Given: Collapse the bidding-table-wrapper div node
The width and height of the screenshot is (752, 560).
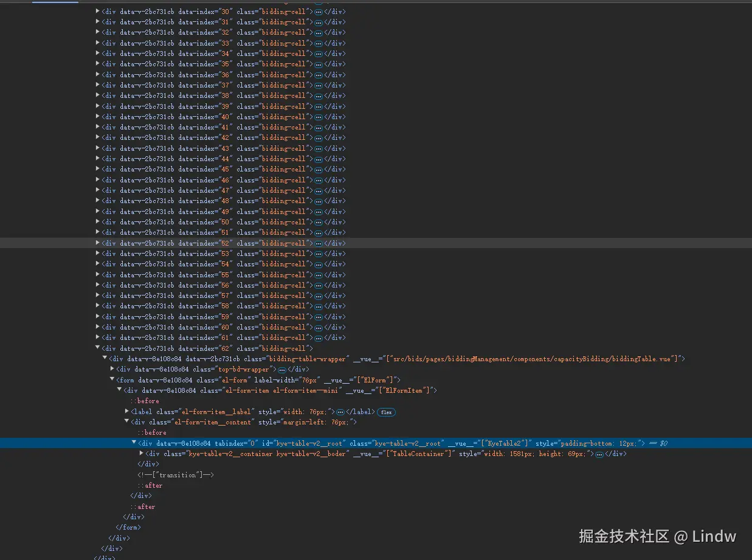Looking at the screenshot, I should (x=105, y=359).
